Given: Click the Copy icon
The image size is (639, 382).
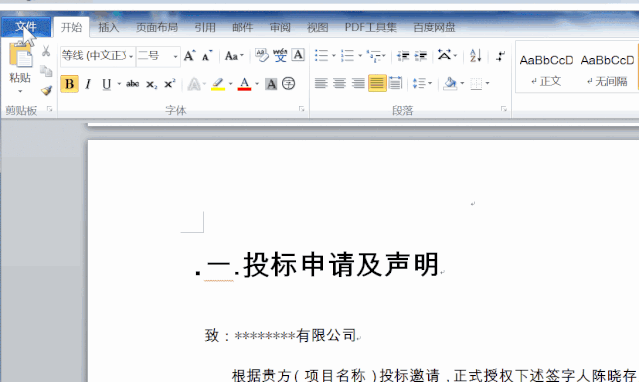Looking at the screenshot, I should pos(46,71).
